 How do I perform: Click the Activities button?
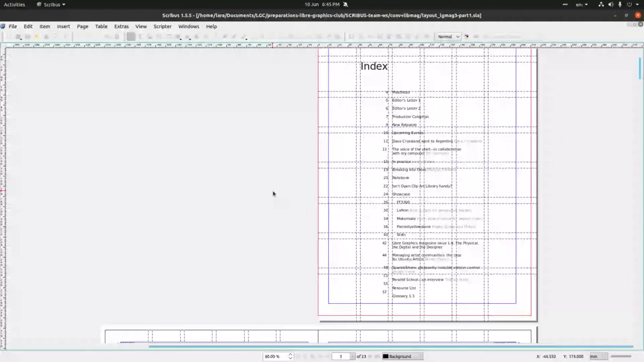coord(14,5)
